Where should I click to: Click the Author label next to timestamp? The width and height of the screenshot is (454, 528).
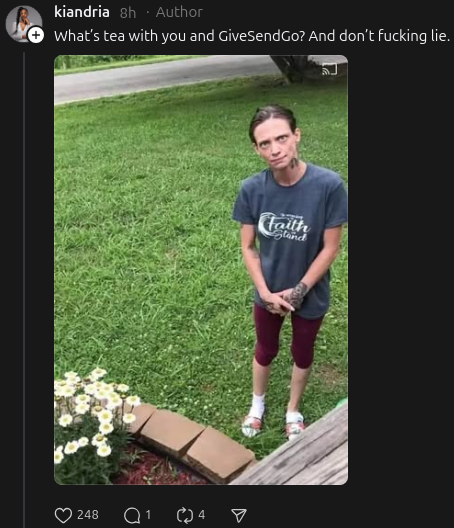pos(179,12)
